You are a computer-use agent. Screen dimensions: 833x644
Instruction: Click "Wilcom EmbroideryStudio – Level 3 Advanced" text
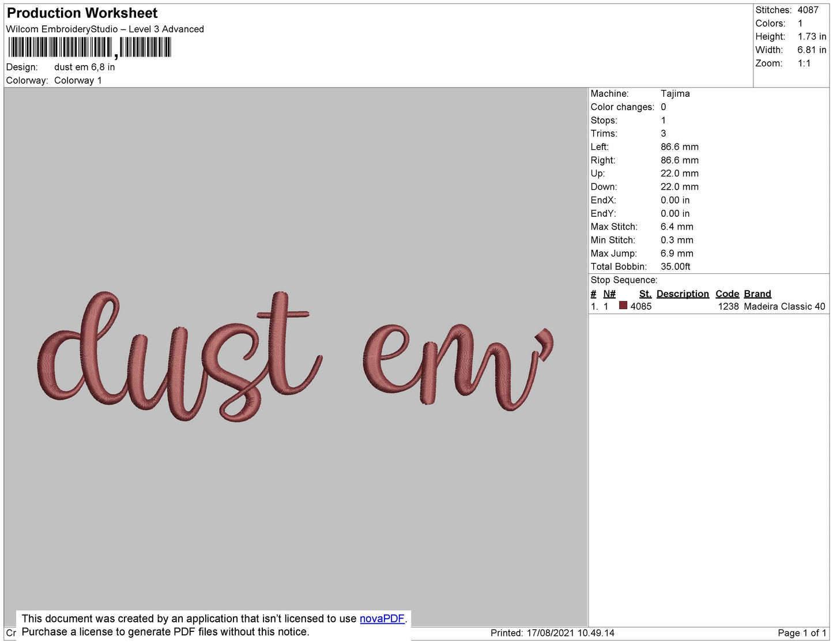point(105,29)
